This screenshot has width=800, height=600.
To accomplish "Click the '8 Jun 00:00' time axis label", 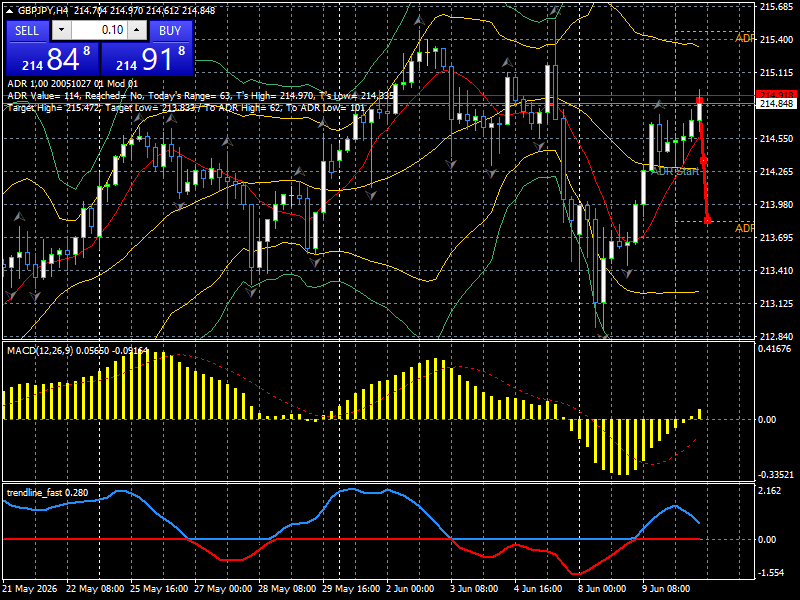I will click(602, 588).
